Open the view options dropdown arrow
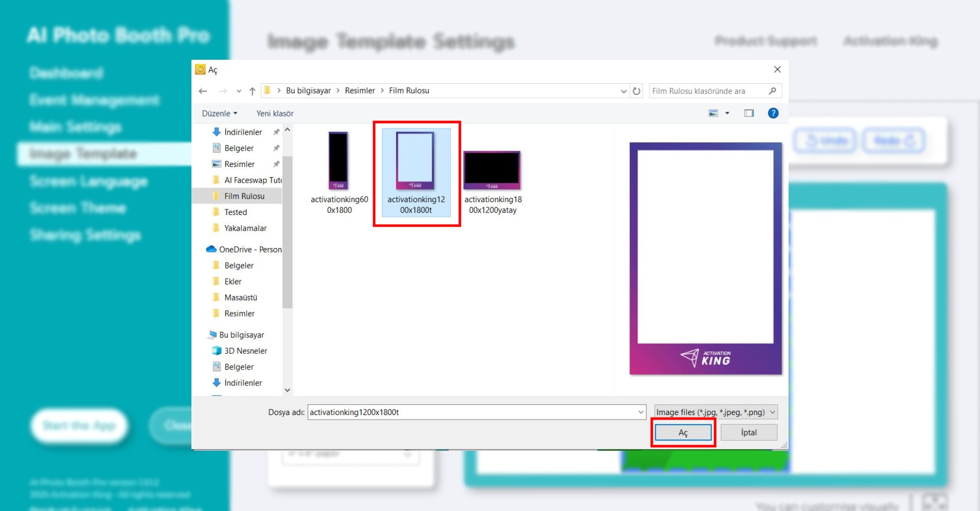Viewport: 980px width, 511px height. 727,113
